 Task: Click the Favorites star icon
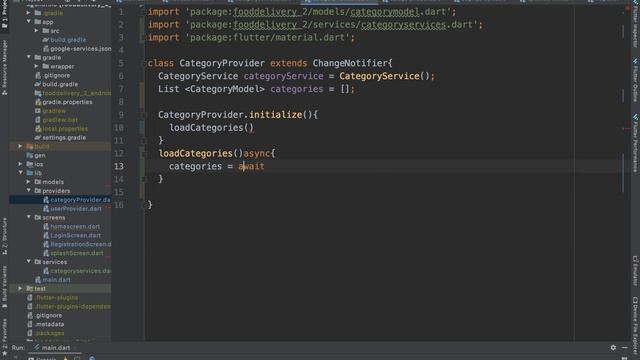4,353
